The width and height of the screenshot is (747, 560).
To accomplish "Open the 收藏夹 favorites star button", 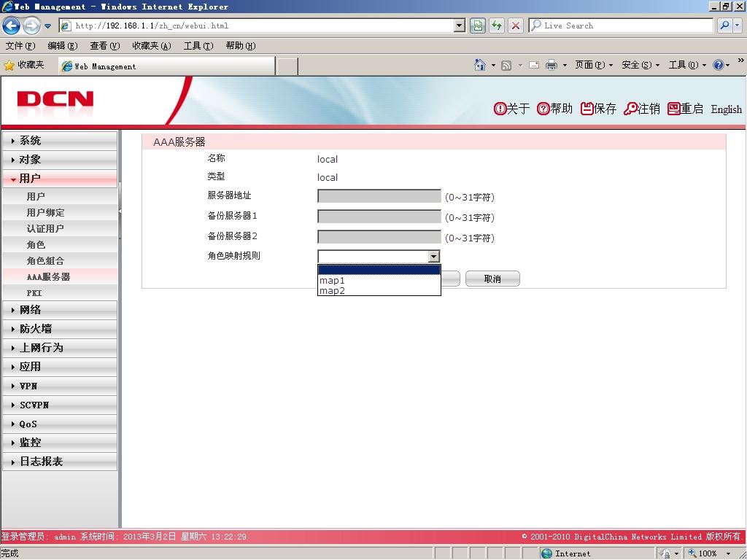I will click(24, 65).
